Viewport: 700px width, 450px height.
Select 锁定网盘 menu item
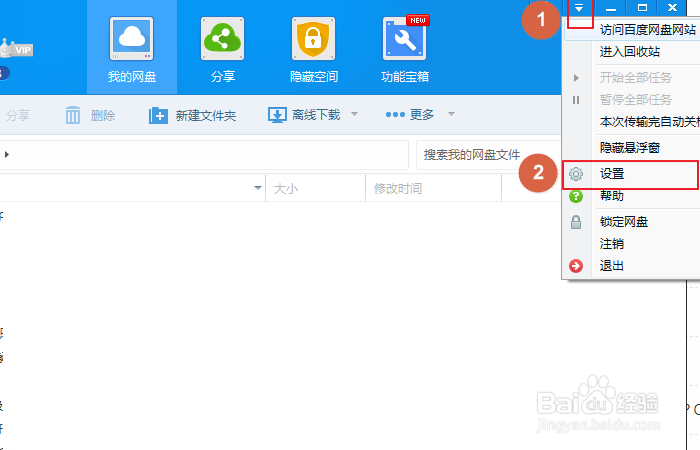(624, 221)
